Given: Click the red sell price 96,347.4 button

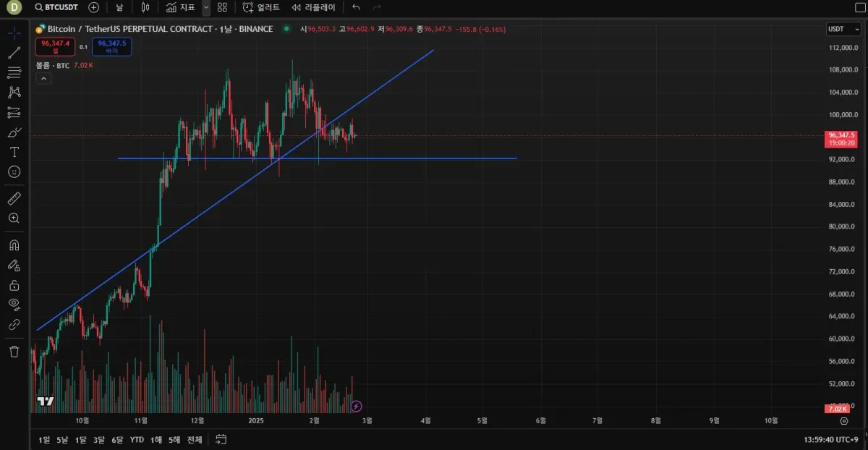Looking at the screenshot, I should 55,46.
